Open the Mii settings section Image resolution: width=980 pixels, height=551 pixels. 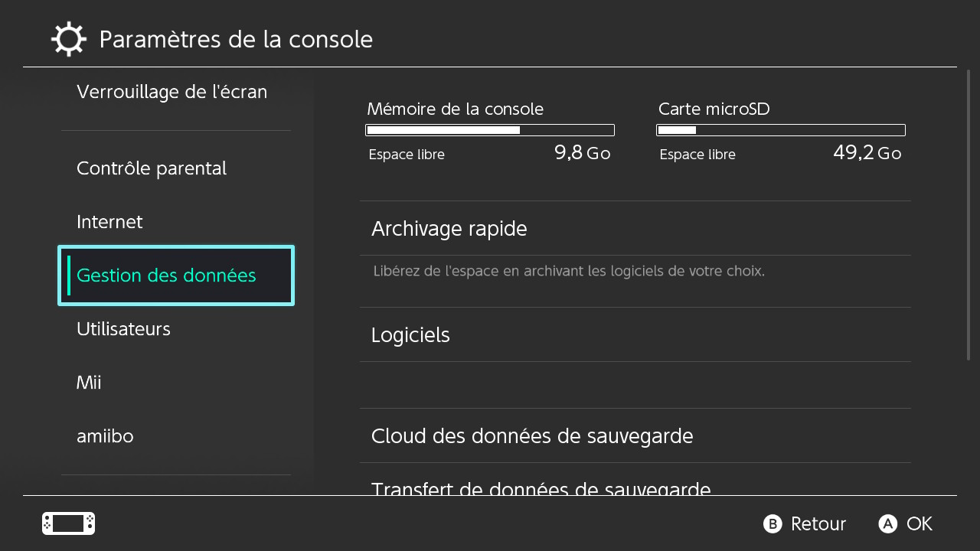tap(89, 383)
